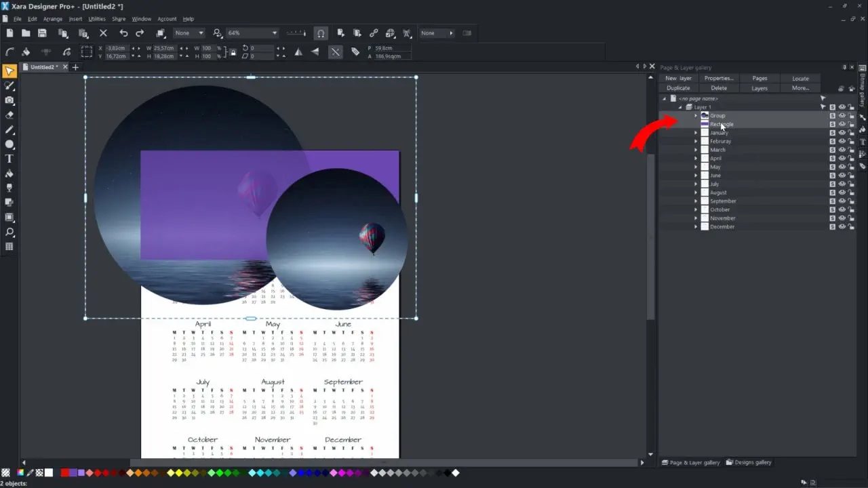Click the Link chain icon in toolbar
868x488 pixels.
pos(374,33)
